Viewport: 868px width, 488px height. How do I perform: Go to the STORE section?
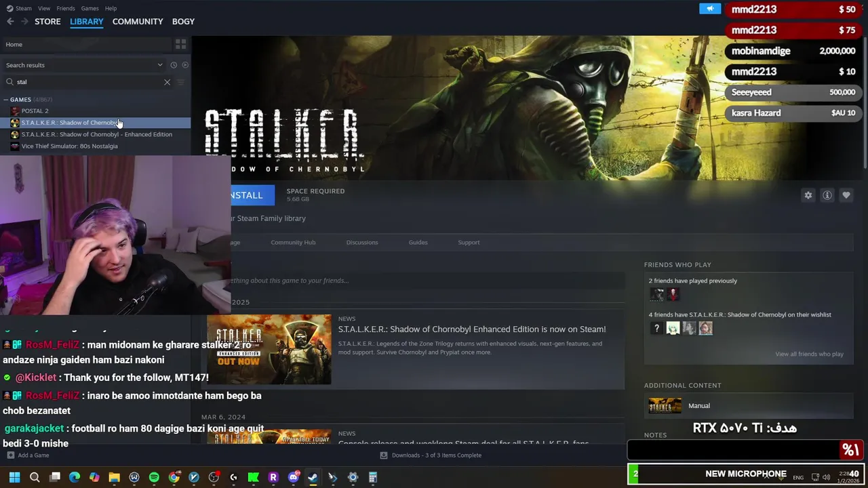[x=47, y=22]
